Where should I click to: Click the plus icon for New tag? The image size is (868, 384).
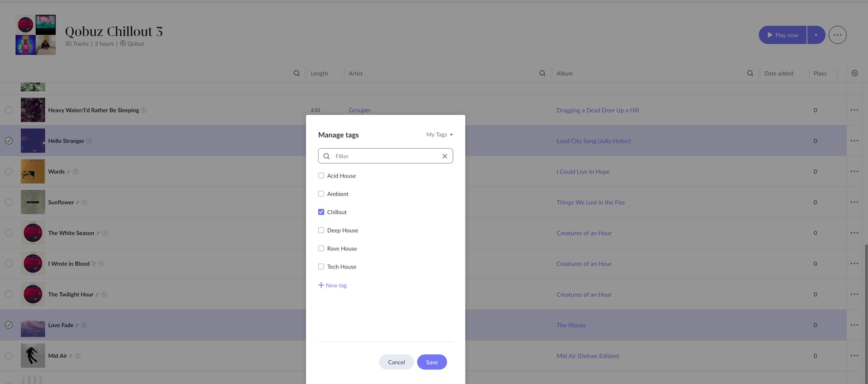tap(321, 286)
